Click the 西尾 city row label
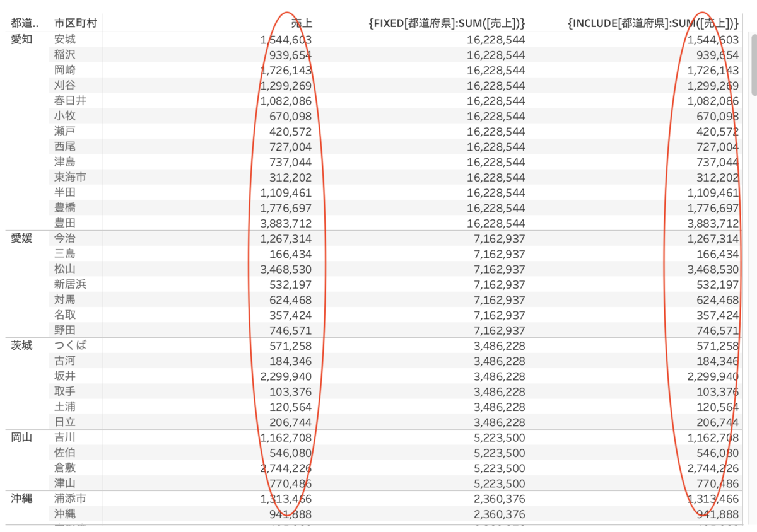Image resolution: width=757 pixels, height=532 pixels. [64, 146]
